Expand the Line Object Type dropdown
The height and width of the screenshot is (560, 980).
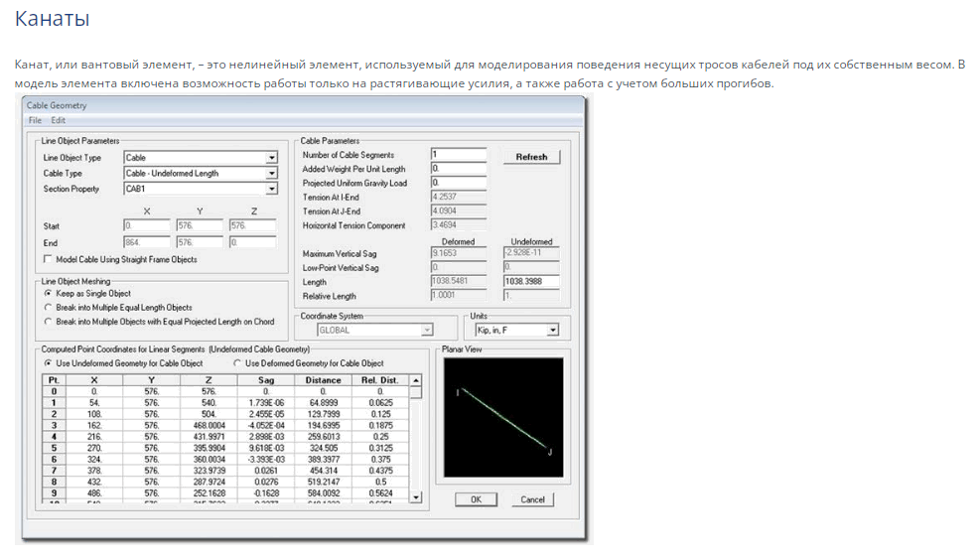pos(271,158)
